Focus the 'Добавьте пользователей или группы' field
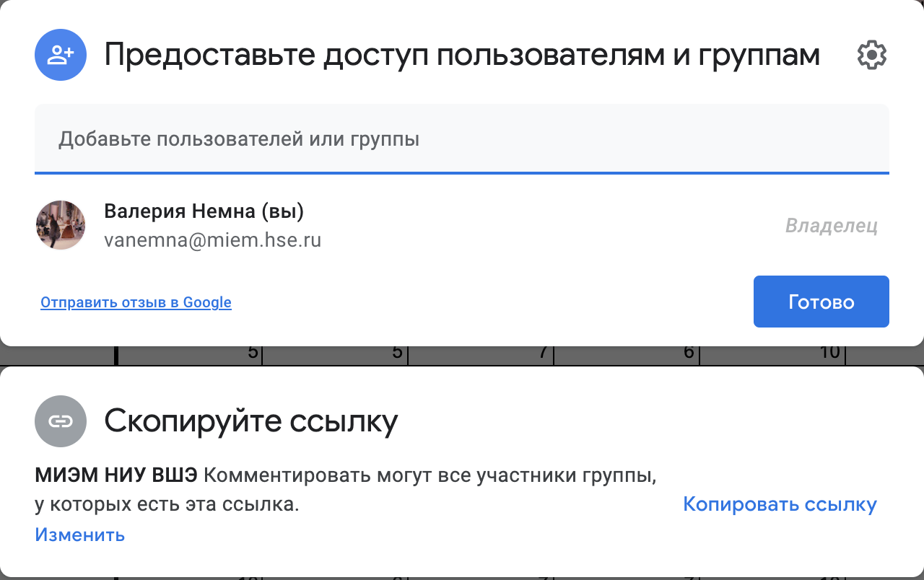Viewport: 924px width, 580px height. [462, 139]
